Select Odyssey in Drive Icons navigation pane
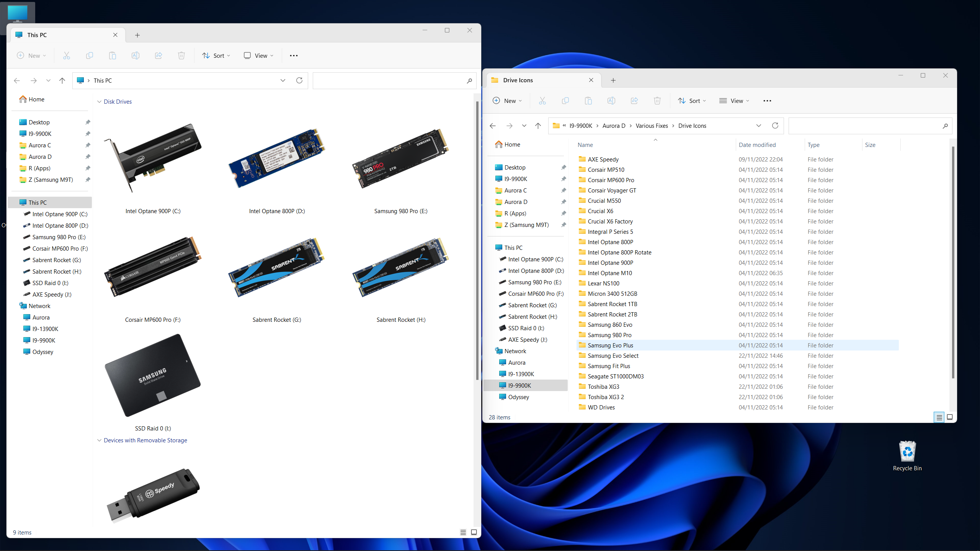980x551 pixels. pyautogui.click(x=518, y=397)
